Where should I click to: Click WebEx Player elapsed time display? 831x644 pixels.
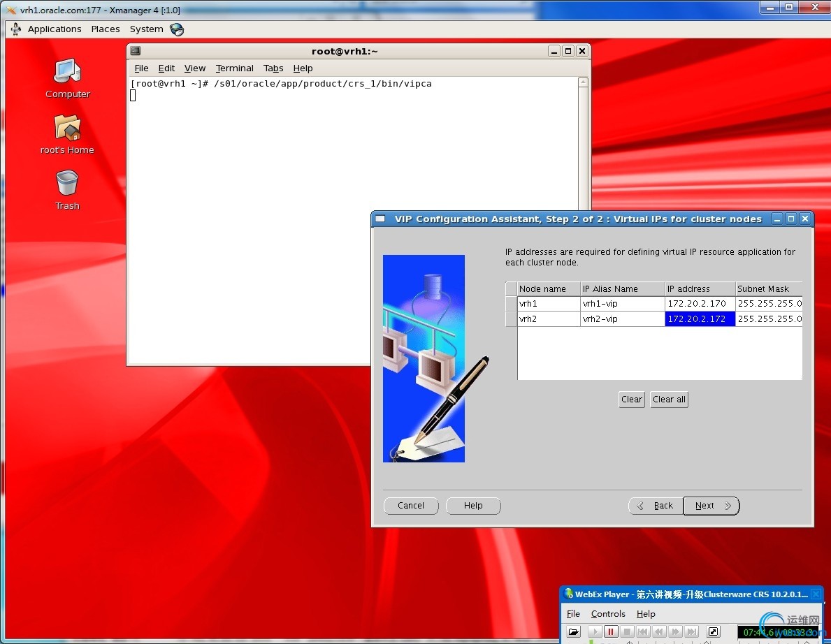(x=779, y=632)
